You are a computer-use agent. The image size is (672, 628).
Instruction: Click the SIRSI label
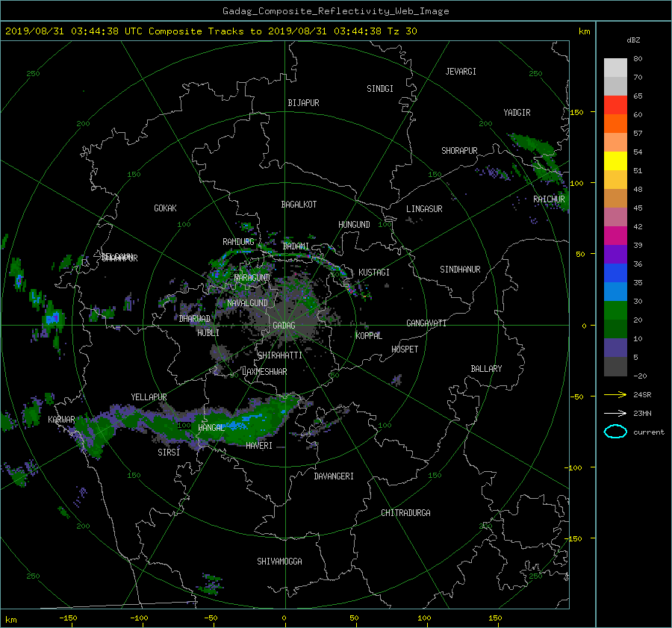pos(169,453)
